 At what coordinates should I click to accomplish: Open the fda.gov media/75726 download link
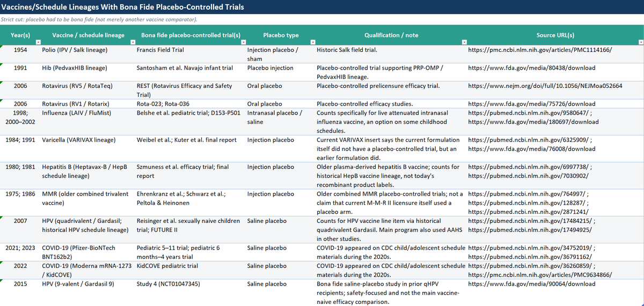click(531, 104)
